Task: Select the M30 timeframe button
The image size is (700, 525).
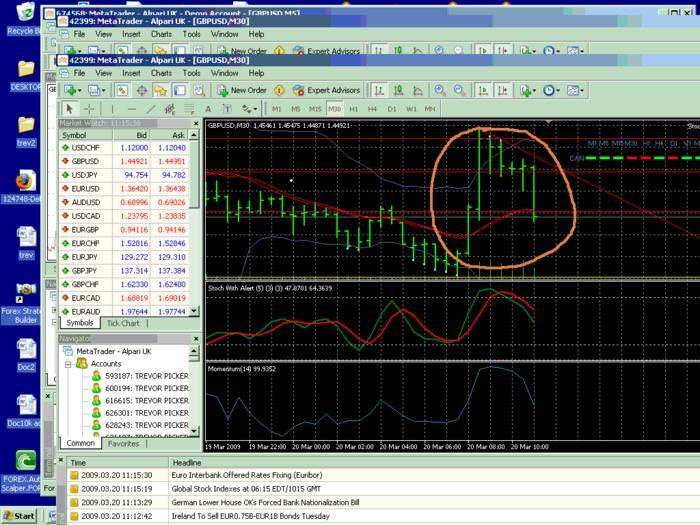Action: click(x=334, y=108)
